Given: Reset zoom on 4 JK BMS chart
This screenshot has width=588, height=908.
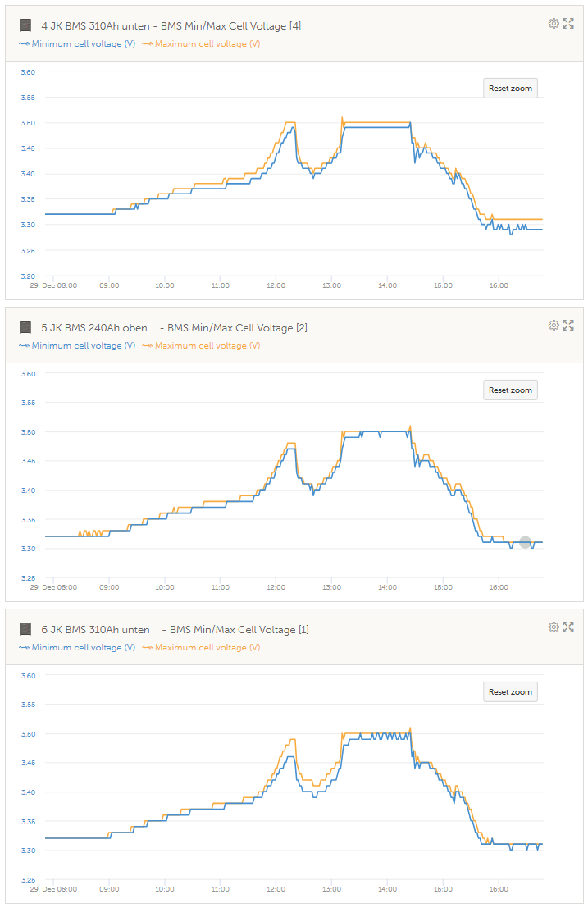Looking at the screenshot, I should coord(510,89).
